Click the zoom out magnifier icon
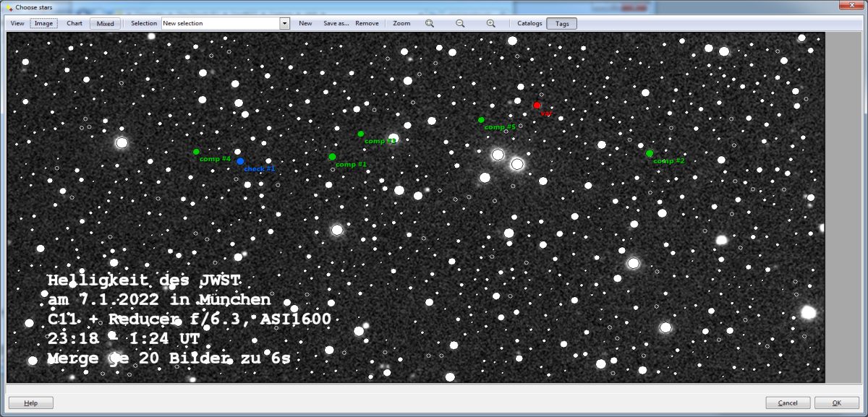868x417 pixels. click(460, 23)
